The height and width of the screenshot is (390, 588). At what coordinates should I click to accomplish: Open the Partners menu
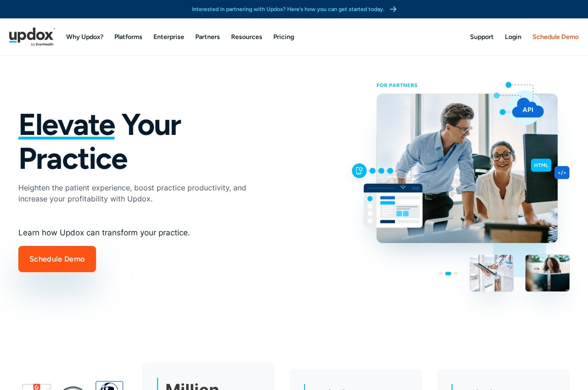click(208, 37)
